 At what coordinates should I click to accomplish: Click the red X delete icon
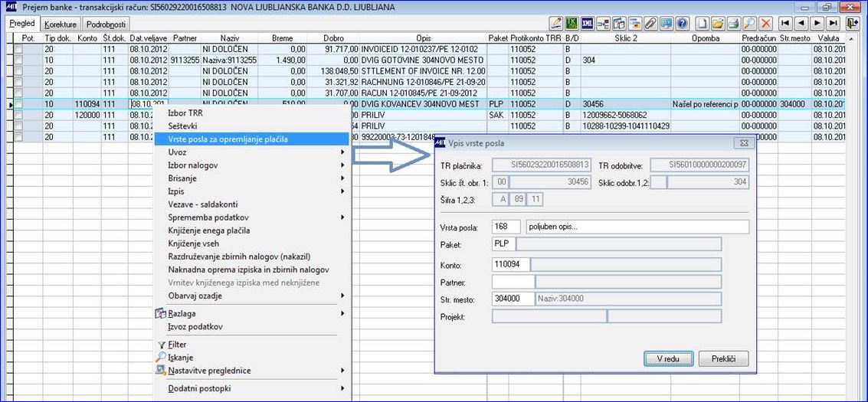[x=765, y=23]
